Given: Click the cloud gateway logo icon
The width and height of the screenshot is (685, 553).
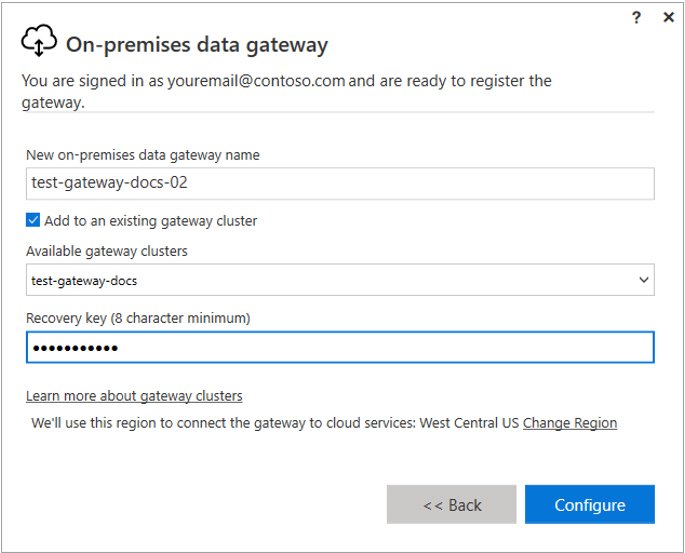Looking at the screenshot, I should click(38, 43).
